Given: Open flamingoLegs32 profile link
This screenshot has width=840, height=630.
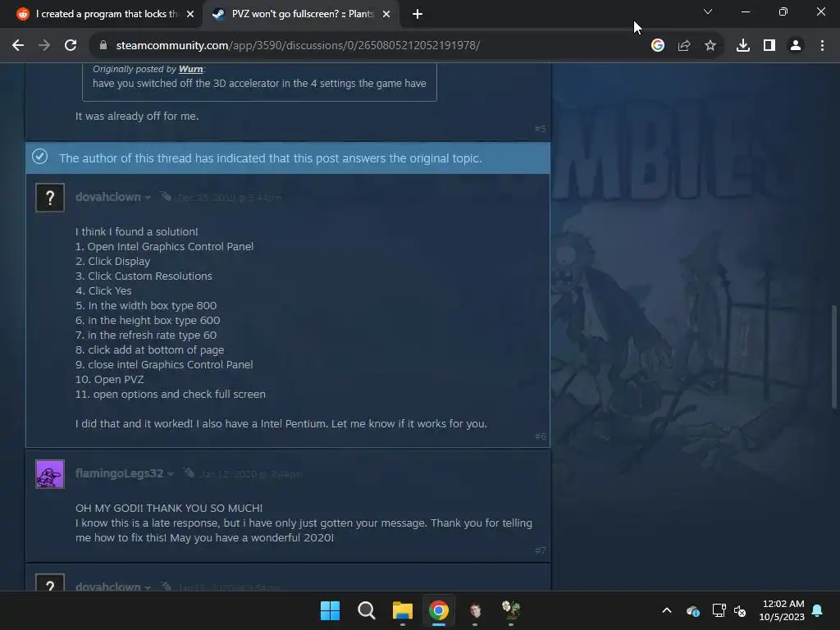Looking at the screenshot, I should (x=119, y=473).
